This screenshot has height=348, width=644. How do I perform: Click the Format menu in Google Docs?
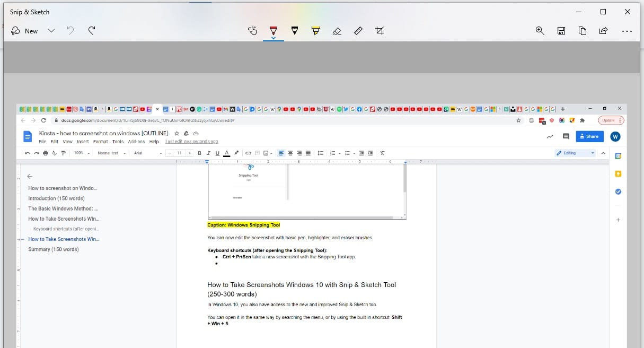(x=100, y=142)
